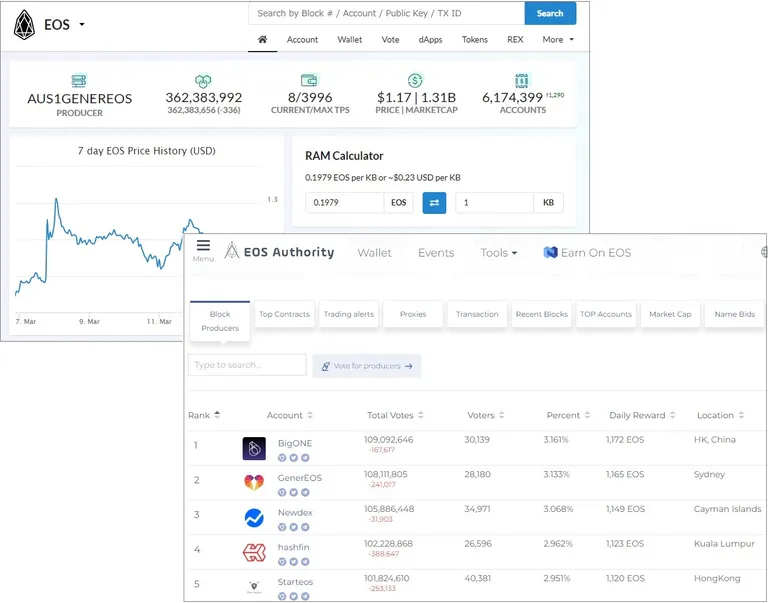Focus the RAM Calculator KB amount field
This screenshot has width=768, height=603.
tap(494, 202)
